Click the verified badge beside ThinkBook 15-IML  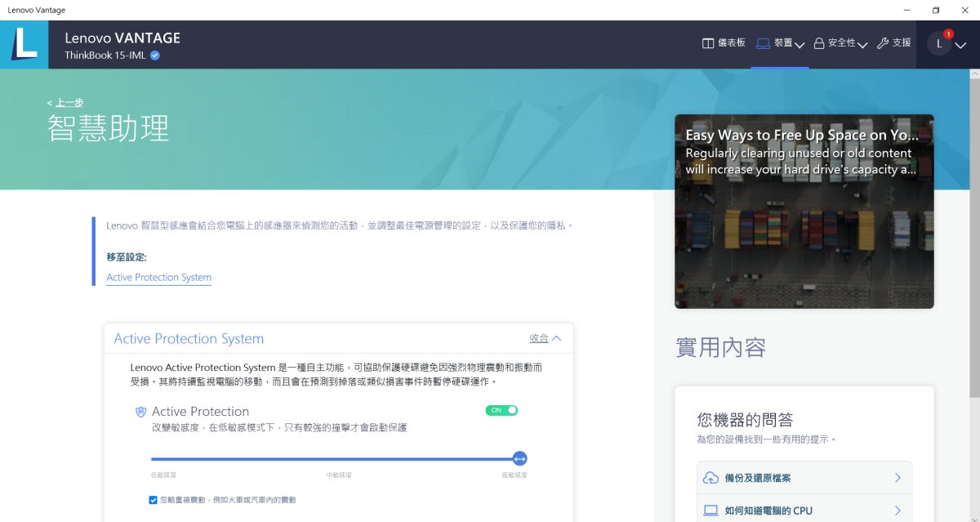pos(155,56)
